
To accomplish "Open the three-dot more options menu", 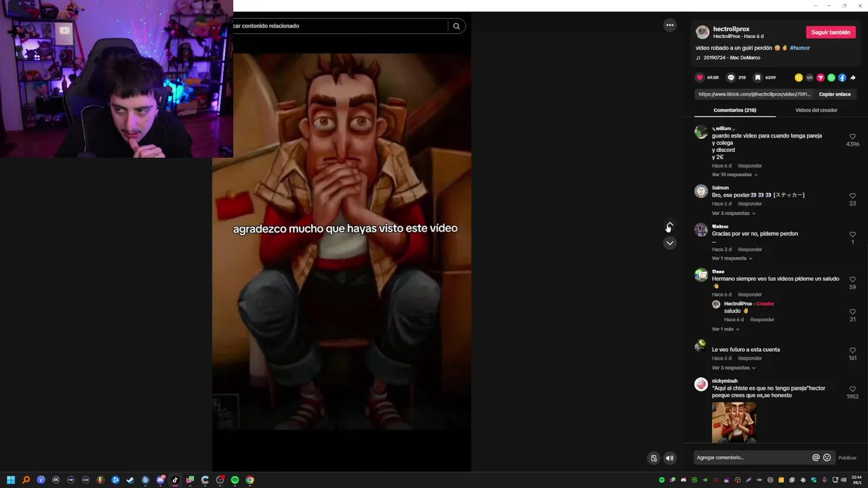I will 670,25.
